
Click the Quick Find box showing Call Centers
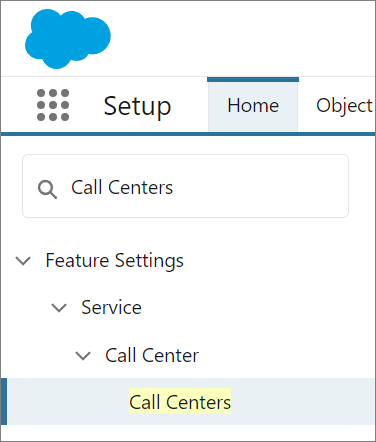[185, 186]
